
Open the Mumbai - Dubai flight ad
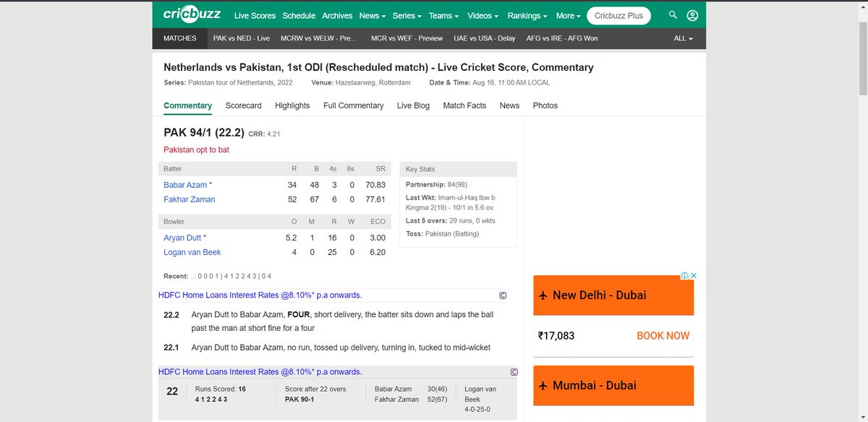click(613, 386)
